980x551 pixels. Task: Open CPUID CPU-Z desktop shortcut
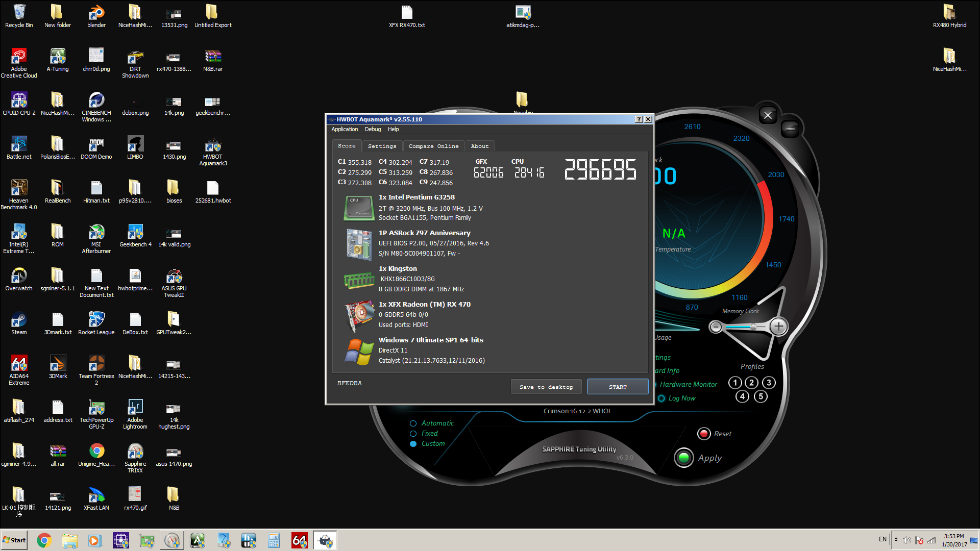pos(19,104)
